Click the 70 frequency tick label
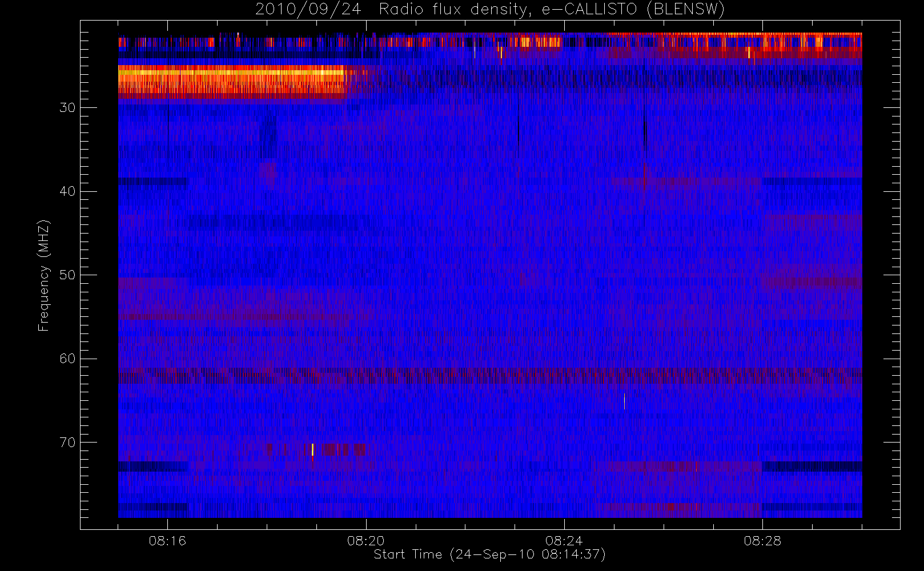Viewport: 924px width, 571px height. (67, 443)
